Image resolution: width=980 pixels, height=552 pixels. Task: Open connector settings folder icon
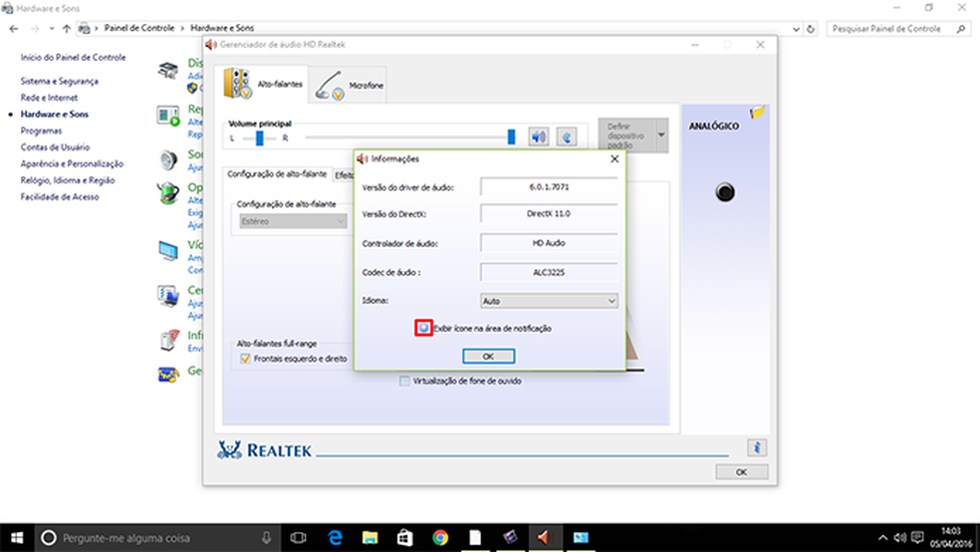758,113
